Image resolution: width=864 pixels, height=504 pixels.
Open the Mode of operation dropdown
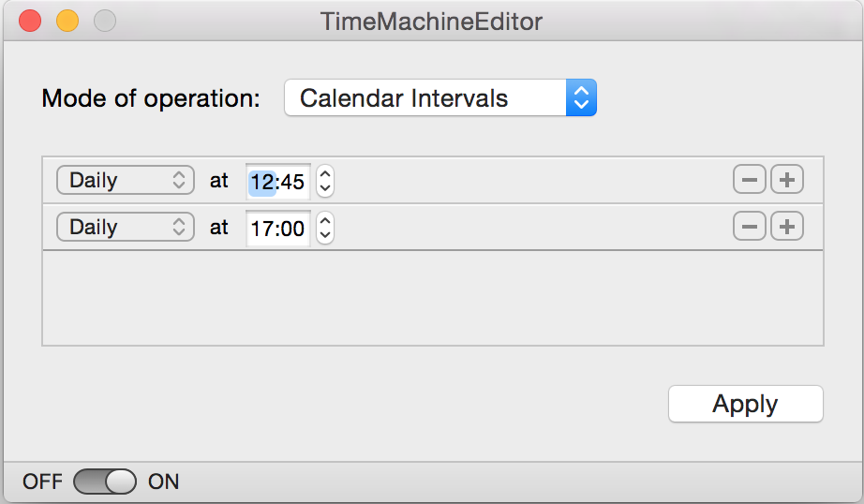[x=440, y=97]
